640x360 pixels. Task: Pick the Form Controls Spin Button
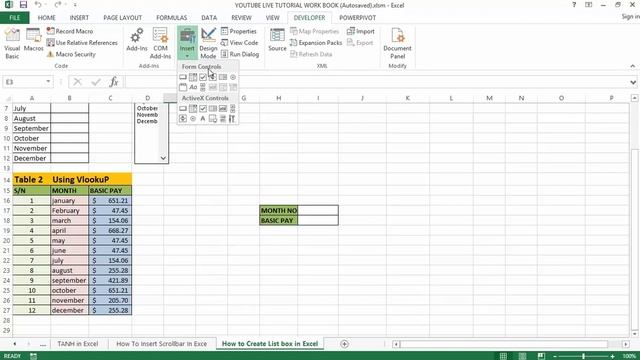(x=213, y=77)
